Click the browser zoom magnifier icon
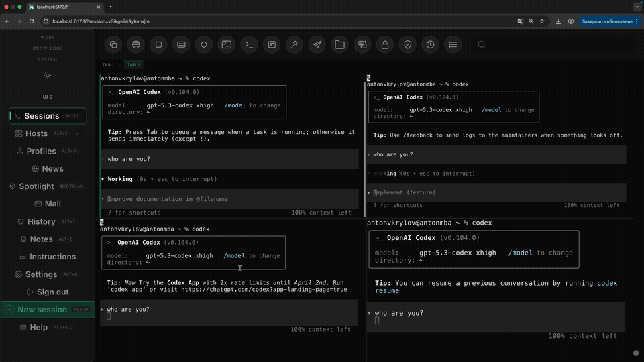This screenshot has height=362, width=644. [531, 21]
